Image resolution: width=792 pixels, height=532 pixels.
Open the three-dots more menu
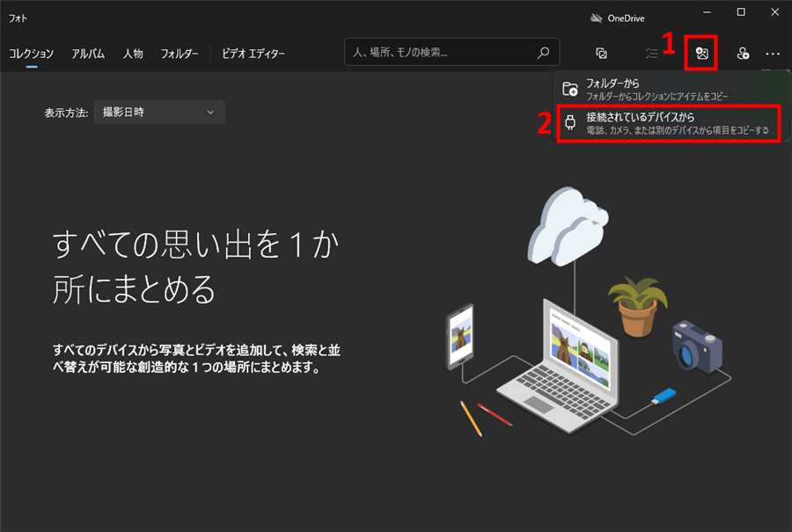point(773,54)
